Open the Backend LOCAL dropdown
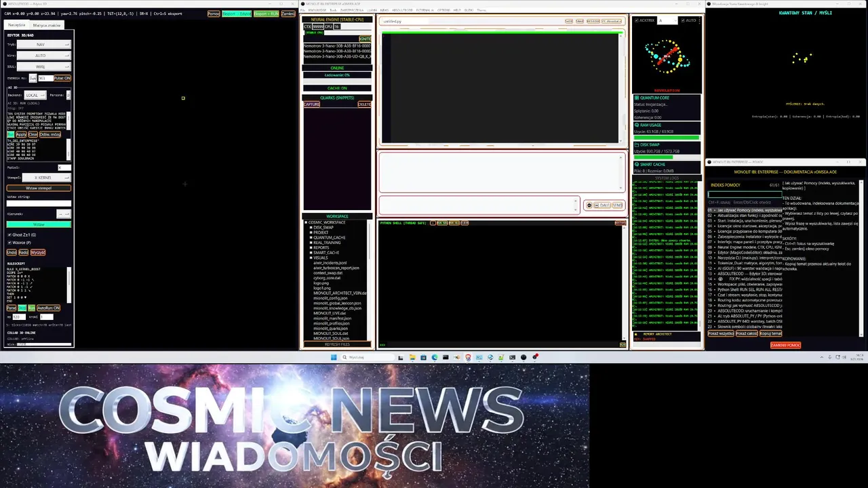 tap(35, 95)
